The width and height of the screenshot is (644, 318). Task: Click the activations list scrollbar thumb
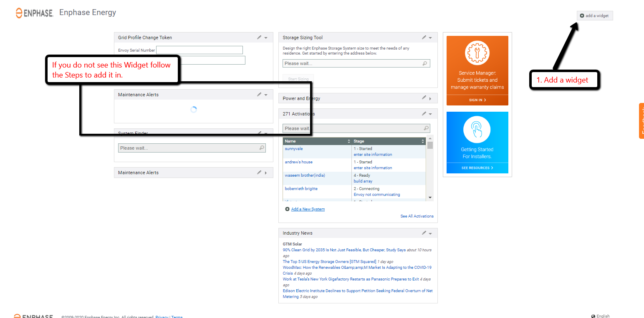click(430, 145)
